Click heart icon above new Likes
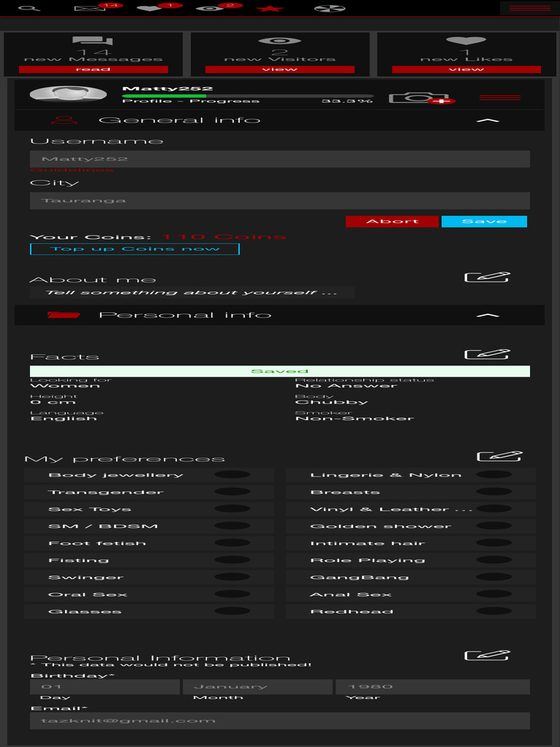This screenshot has width=560, height=747. 466,41
